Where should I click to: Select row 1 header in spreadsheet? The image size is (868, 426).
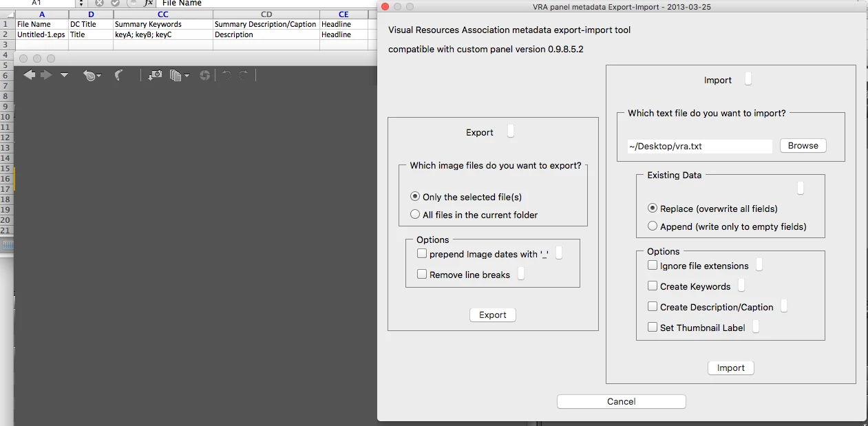coord(7,24)
